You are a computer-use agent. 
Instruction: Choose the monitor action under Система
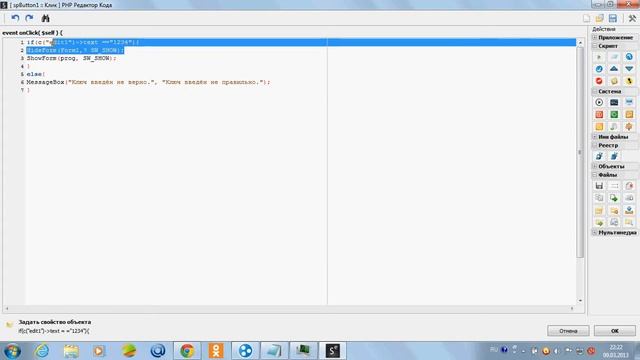(629, 102)
